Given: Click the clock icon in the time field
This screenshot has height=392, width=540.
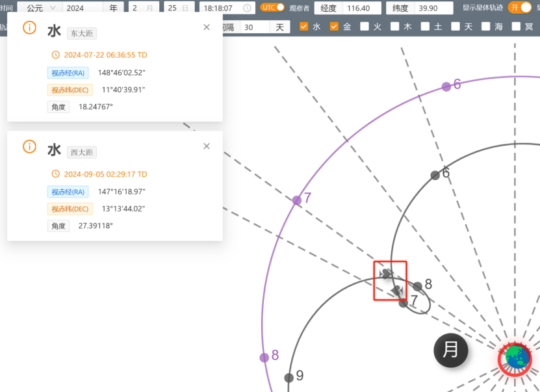Looking at the screenshot, I should coord(247,8).
